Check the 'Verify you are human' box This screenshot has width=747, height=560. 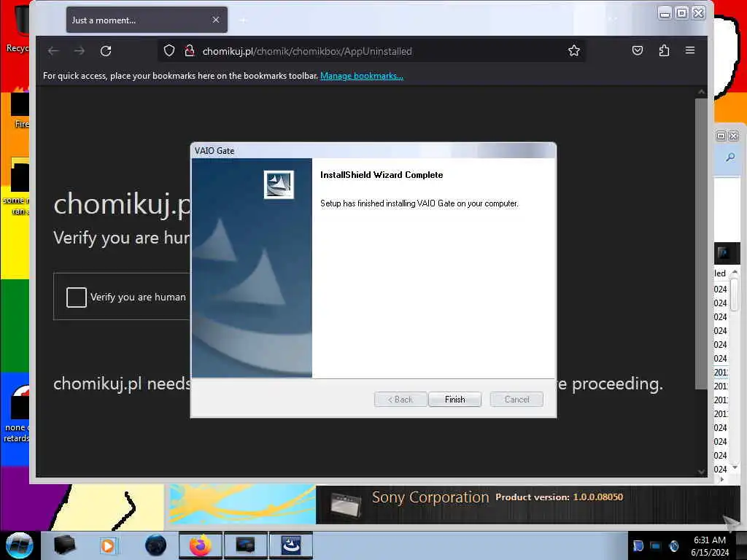(76, 297)
